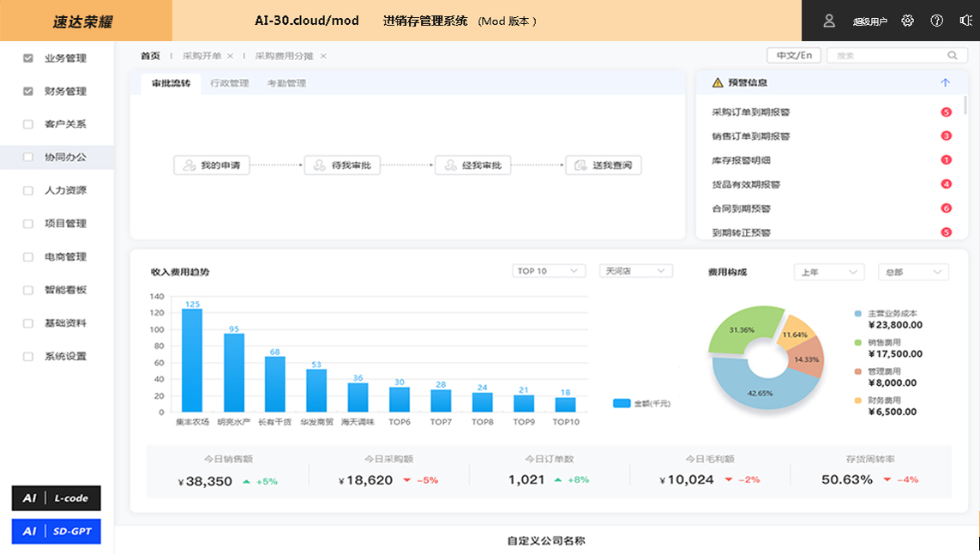The width and height of the screenshot is (980, 554).
Task: Switch to the 考勤管理 tab
Action: coord(286,83)
